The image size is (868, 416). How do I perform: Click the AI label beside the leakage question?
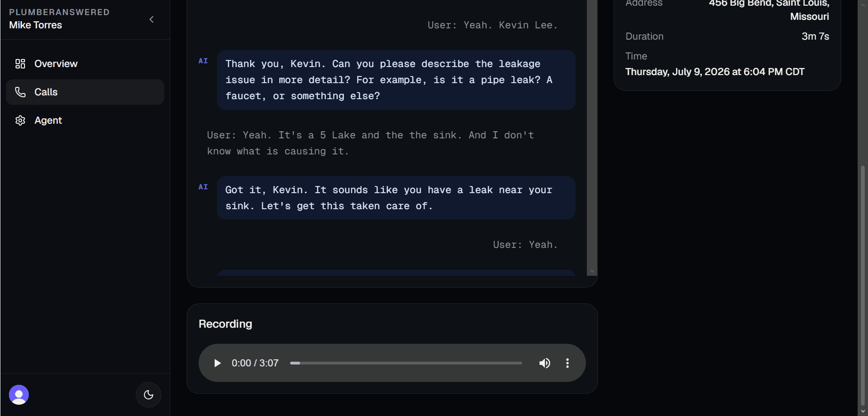click(203, 61)
